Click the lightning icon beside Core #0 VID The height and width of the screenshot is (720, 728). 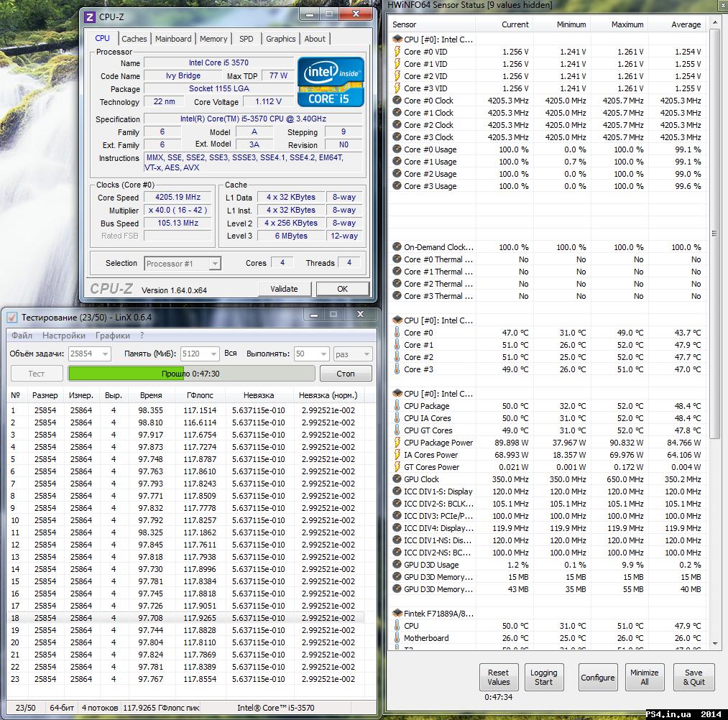coord(397,52)
